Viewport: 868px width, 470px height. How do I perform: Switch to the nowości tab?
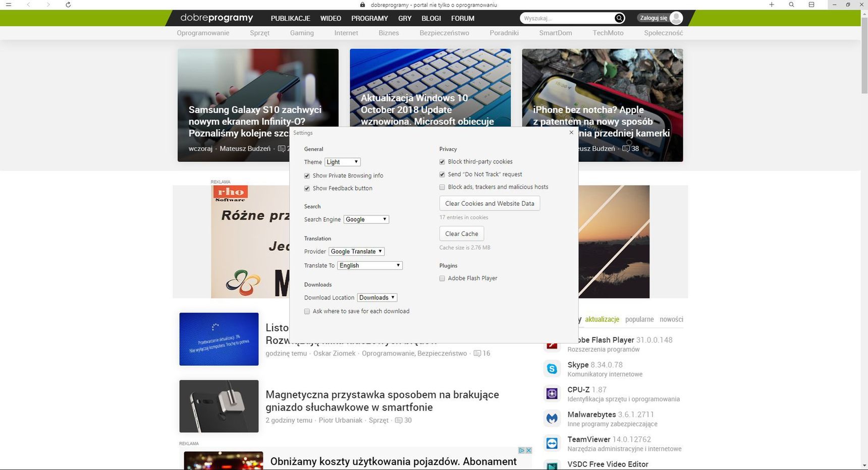point(671,319)
